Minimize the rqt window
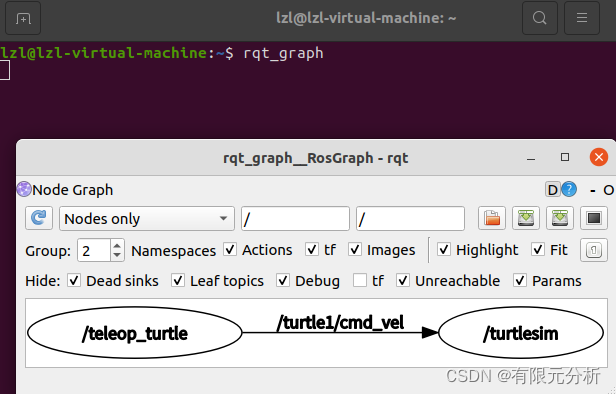Viewport: 616px width, 394px height. [x=531, y=158]
